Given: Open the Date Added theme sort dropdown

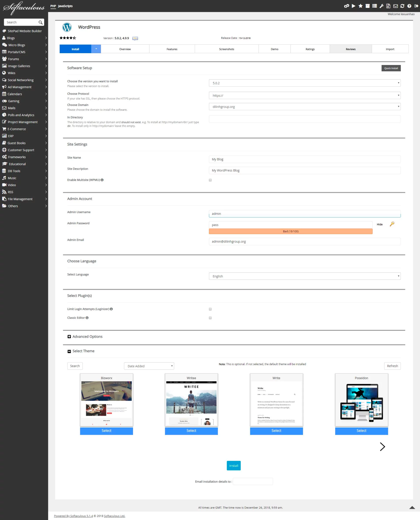Looking at the screenshot, I should tap(149, 366).
